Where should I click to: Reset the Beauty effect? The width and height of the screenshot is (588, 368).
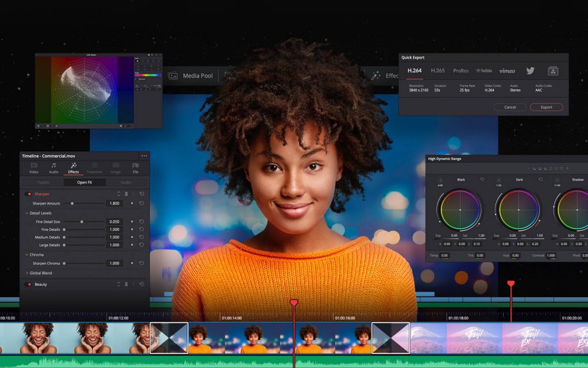point(142,284)
